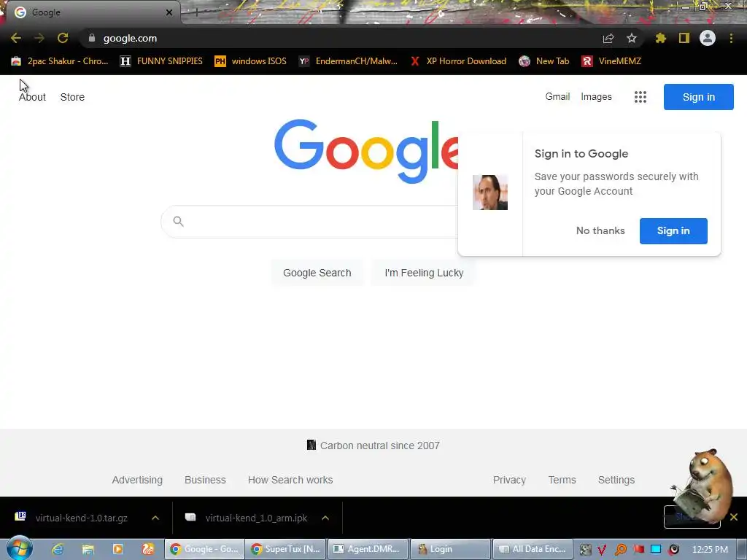Click the padlock site info icon
747x560 pixels.
point(92,38)
